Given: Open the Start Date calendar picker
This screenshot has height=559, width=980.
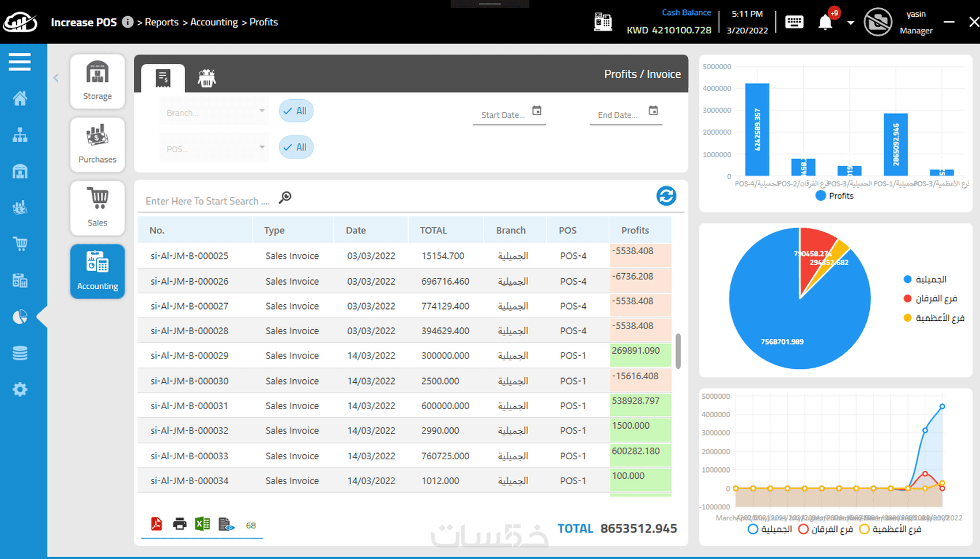Looking at the screenshot, I should pyautogui.click(x=537, y=111).
